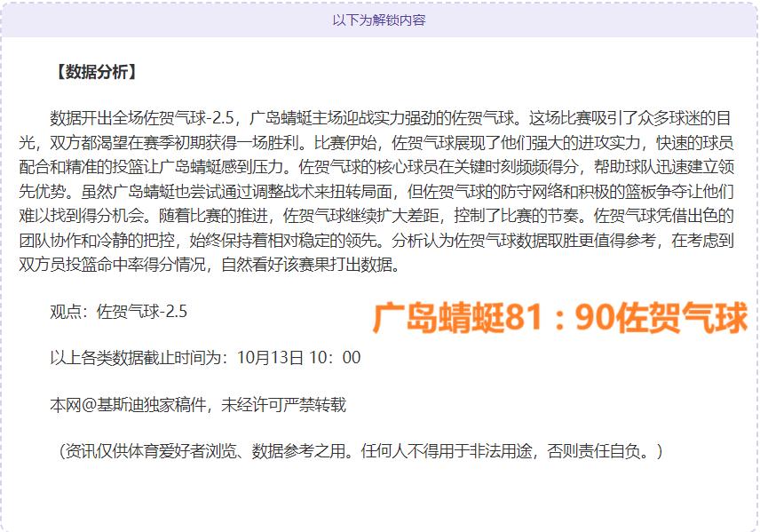The width and height of the screenshot is (760, 532).
Task: Click the last paragraph line beginning 双方员投篮命中率
Action: [x=210, y=265]
